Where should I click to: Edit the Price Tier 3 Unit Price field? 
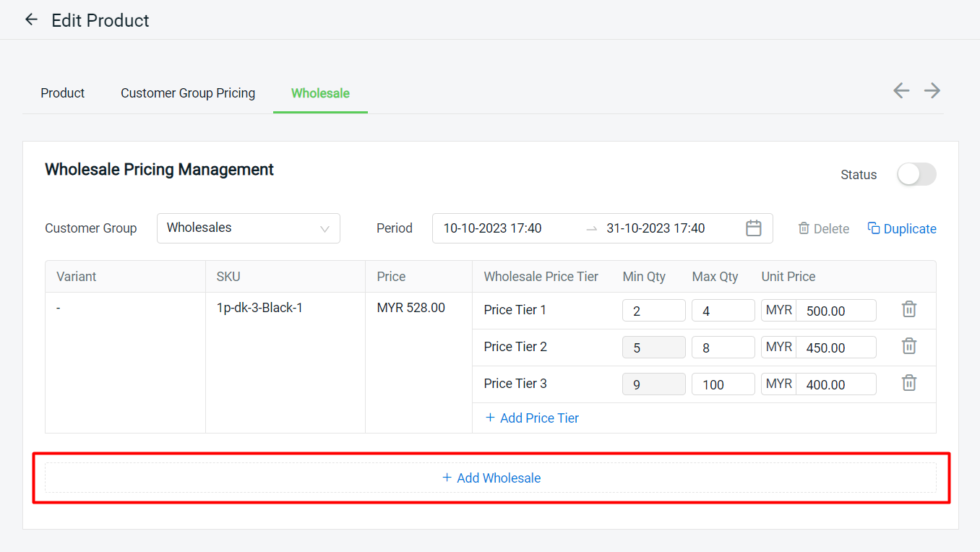coord(835,384)
